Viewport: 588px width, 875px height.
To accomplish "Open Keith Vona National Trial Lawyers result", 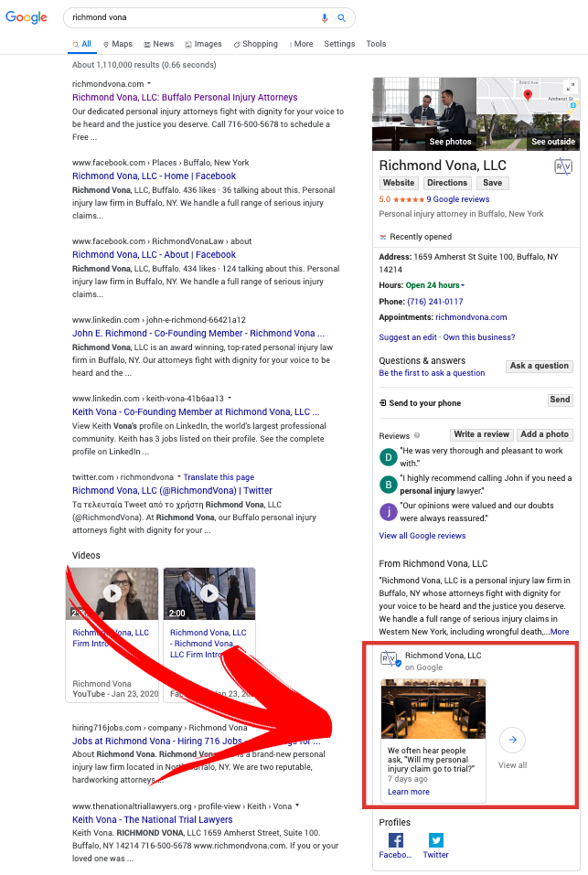I will coord(153,820).
